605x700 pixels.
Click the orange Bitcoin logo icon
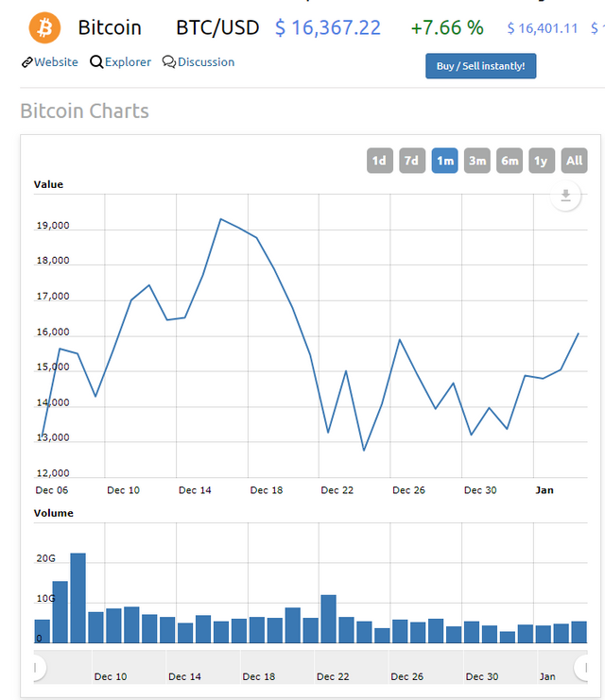pyautogui.click(x=44, y=27)
